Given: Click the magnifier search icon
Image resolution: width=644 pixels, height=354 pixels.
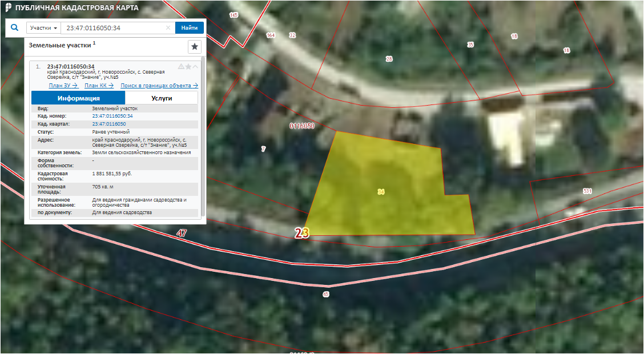Looking at the screenshot, I should (x=15, y=28).
